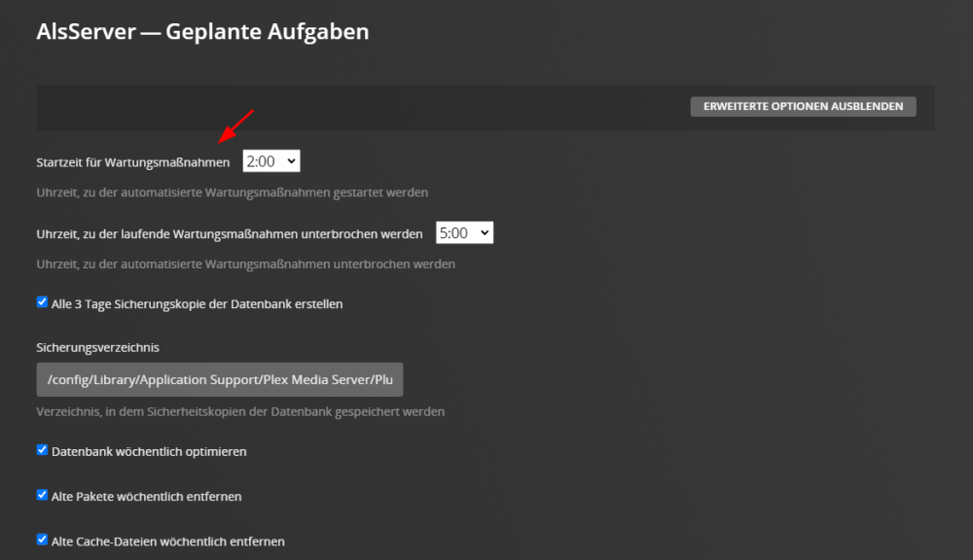Viewport: 973px width, 560px height.
Task: Click the Sicherungsverzeichnis path input field
Action: point(220,379)
